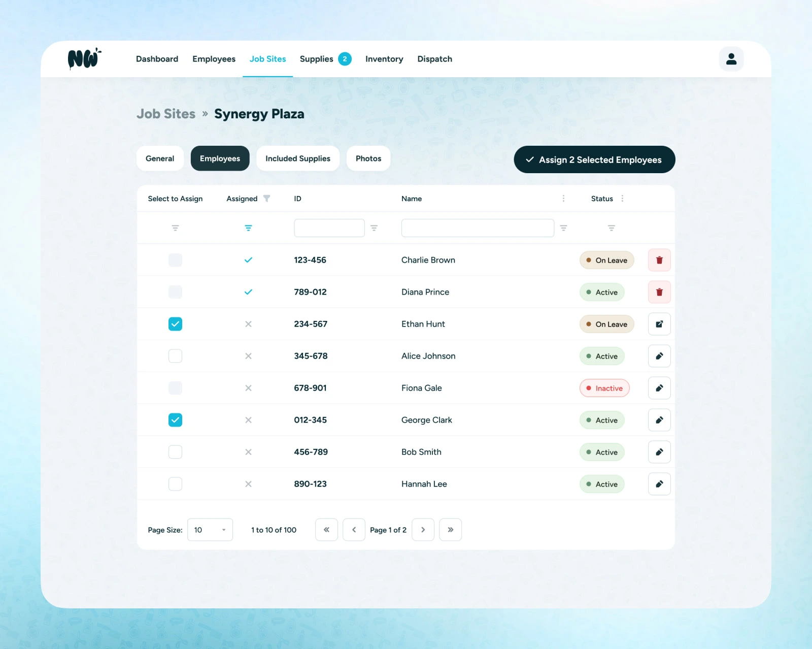Click the NW logo icon
Screen dimensions: 812x649
[84, 59]
